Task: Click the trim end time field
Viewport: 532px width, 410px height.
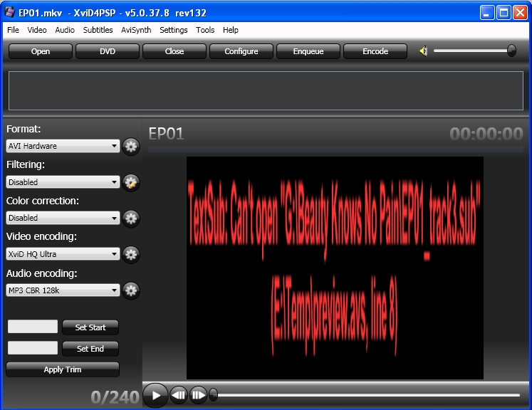Action: coord(33,348)
